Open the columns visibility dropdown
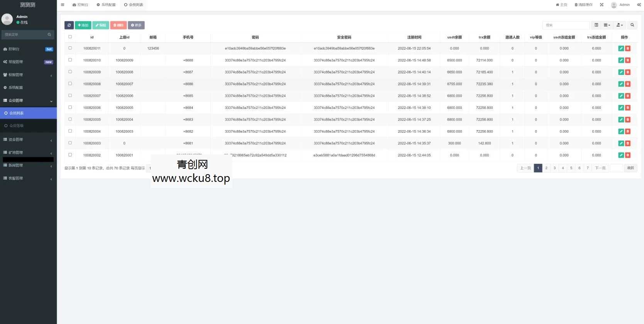The image size is (644, 324). coord(607,25)
